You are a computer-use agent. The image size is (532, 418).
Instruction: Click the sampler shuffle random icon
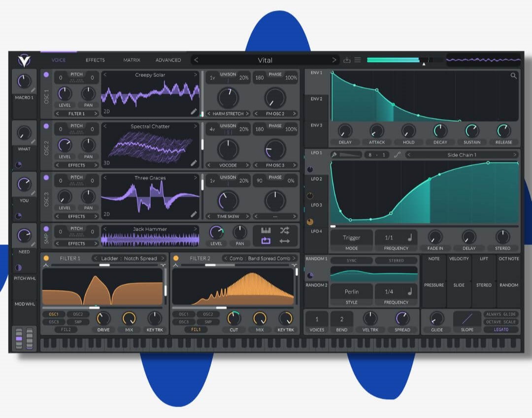click(x=284, y=230)
